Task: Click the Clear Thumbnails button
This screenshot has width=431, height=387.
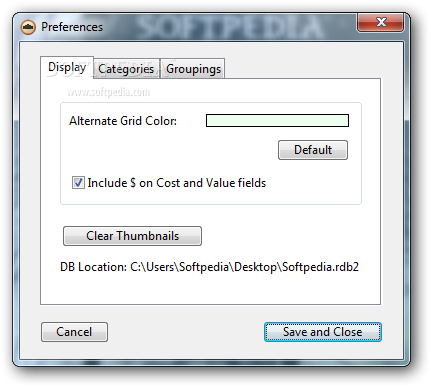Action: pos(132,236)
